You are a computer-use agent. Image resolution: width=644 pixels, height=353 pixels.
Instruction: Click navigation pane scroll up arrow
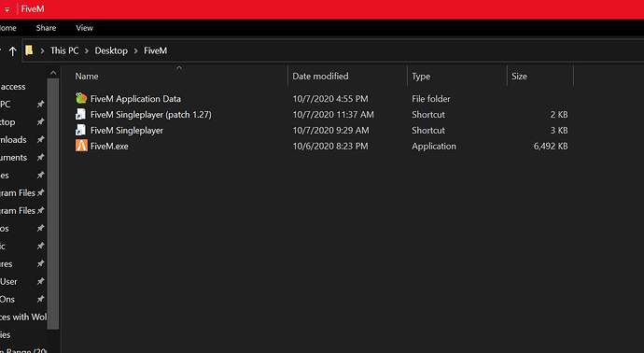click(53, 73)
